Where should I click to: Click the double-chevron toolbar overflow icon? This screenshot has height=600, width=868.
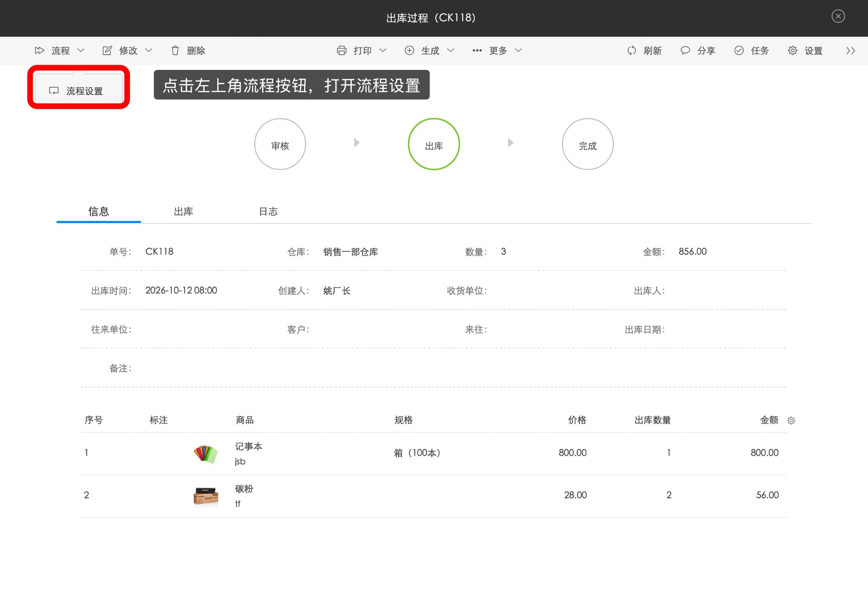click(851, 50)
